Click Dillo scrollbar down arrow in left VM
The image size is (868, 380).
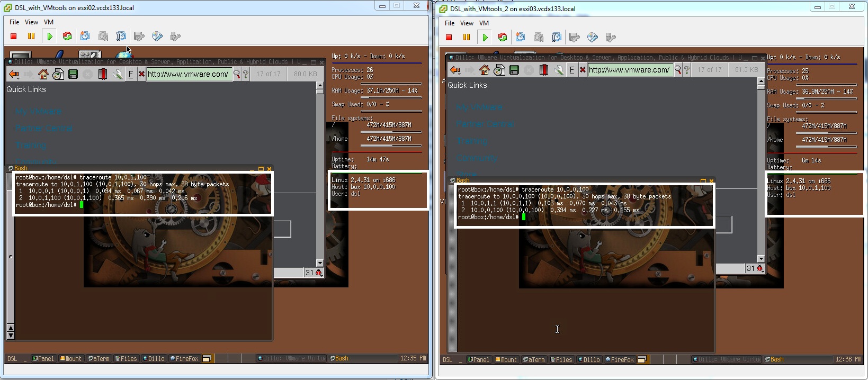pos(320,263)
